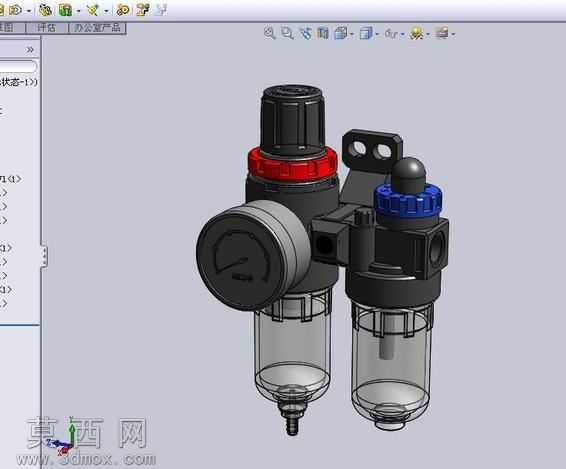Open the Display Style dropdown arrow
Viewport: 566px width, 469px height.
pos(378,34)
